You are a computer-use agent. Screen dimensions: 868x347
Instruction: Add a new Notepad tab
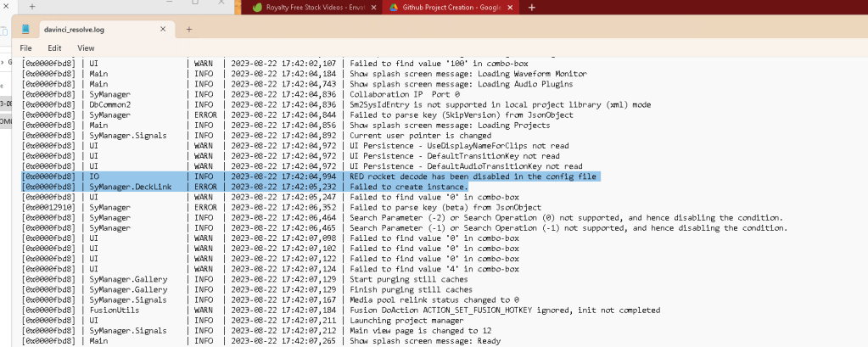pos(188,30)
